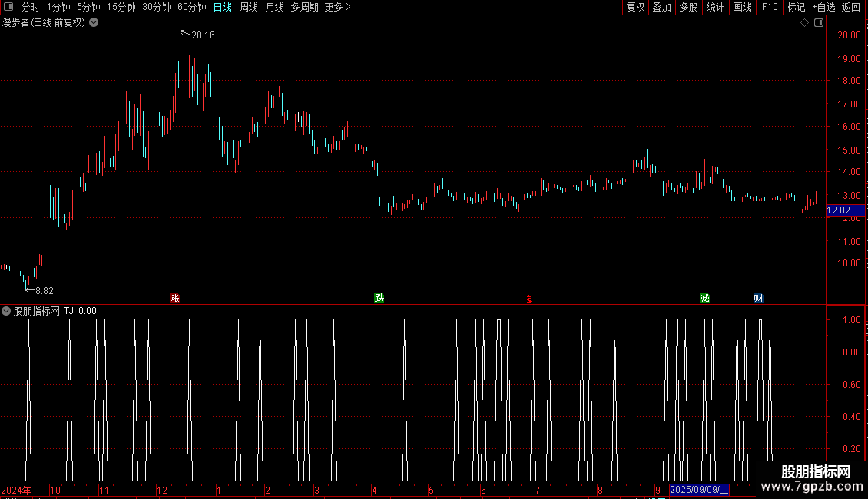The width and height of the screenshot is (868, 499).
Task: Open the 多股 multi-stock view
Action: point(688,7)
